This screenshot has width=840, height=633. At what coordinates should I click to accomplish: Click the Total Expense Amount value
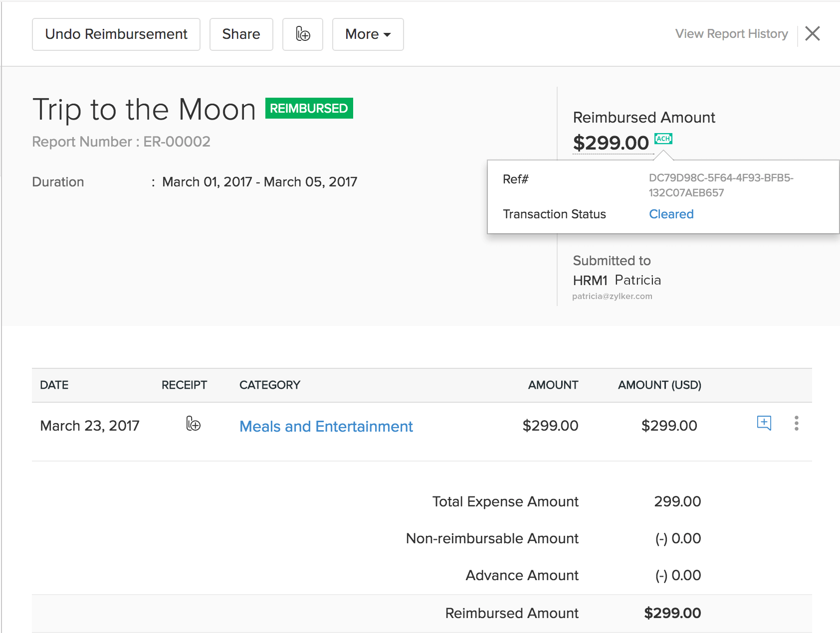tap(677, 501)
